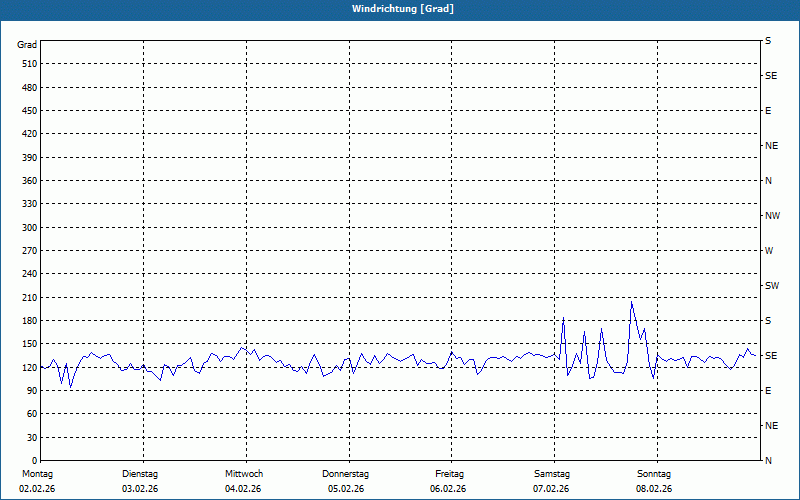Click the Donnerstag day label
The width and height of the screenshot is (800, 500).
pyautogui.click(x=346, y=474)
